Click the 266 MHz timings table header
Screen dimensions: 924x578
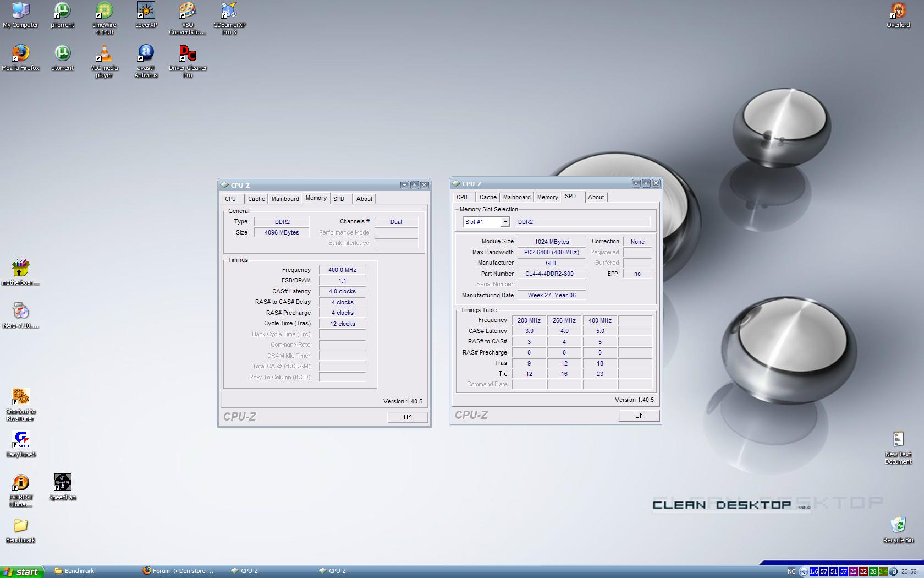564,320
